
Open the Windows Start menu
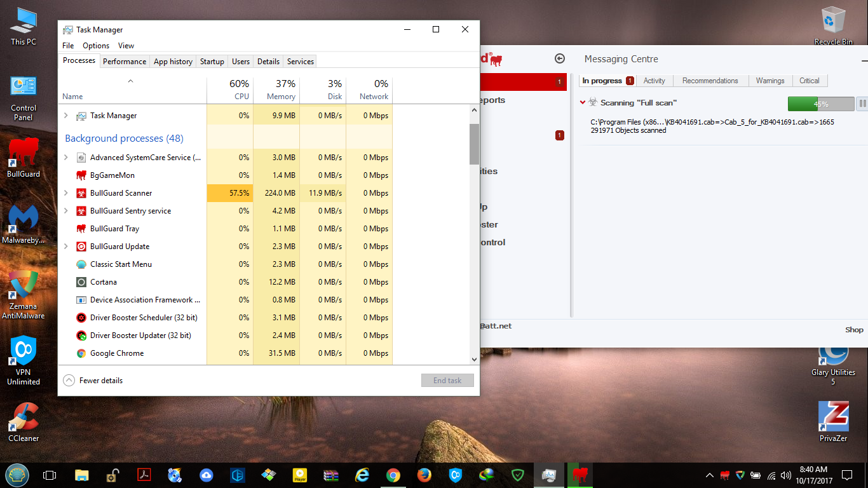[x=17, y=475]
